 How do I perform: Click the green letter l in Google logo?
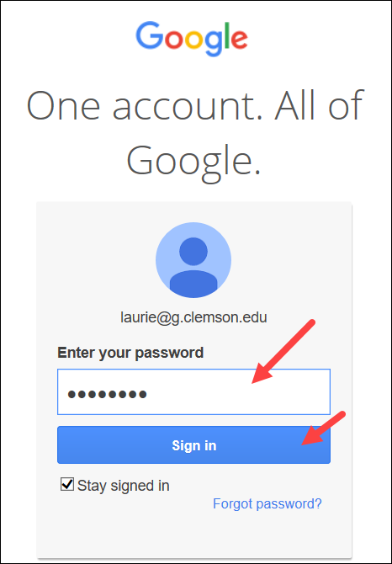click(x=227, y=35)
